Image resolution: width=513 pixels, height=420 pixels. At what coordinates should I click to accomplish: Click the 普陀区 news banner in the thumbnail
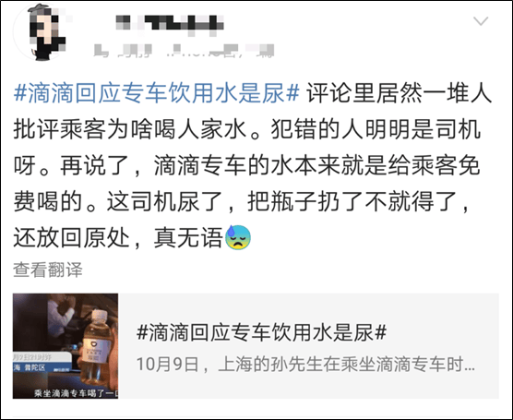point(42,364)
